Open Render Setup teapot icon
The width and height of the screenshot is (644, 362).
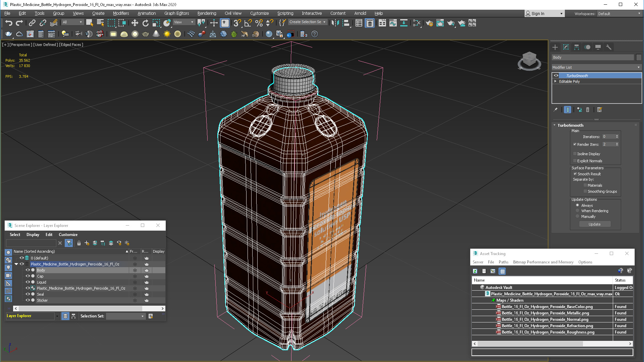[x=429, y=23]
